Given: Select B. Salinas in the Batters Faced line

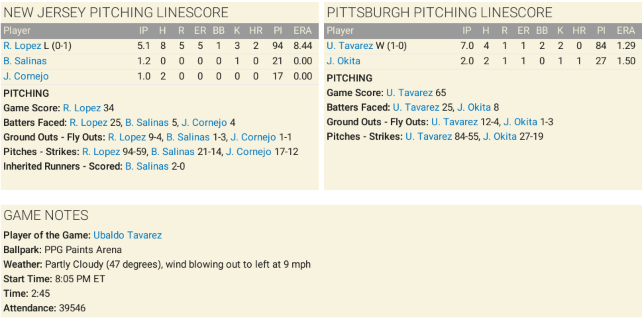Looking at the screenshot, I should (147, 123).
